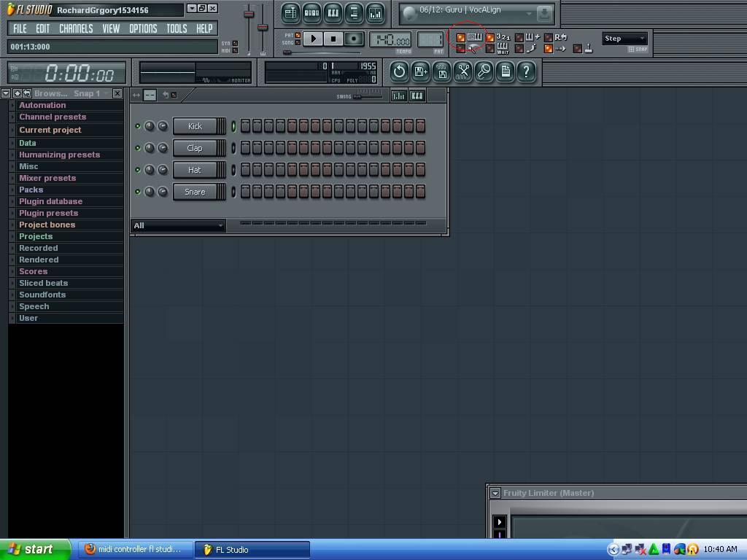
Task: Open the channel filter All dropdown
Action: point(178,226)
